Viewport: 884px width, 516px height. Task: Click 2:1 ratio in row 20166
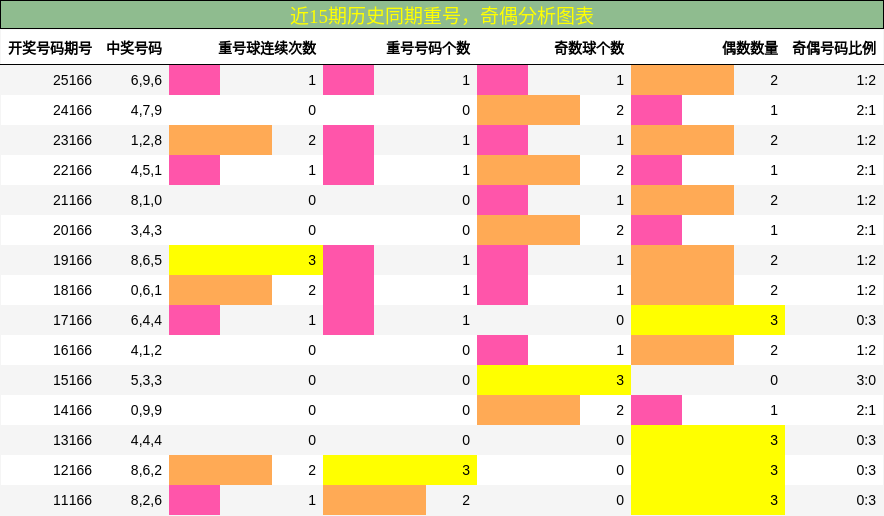tap(866, 230)
